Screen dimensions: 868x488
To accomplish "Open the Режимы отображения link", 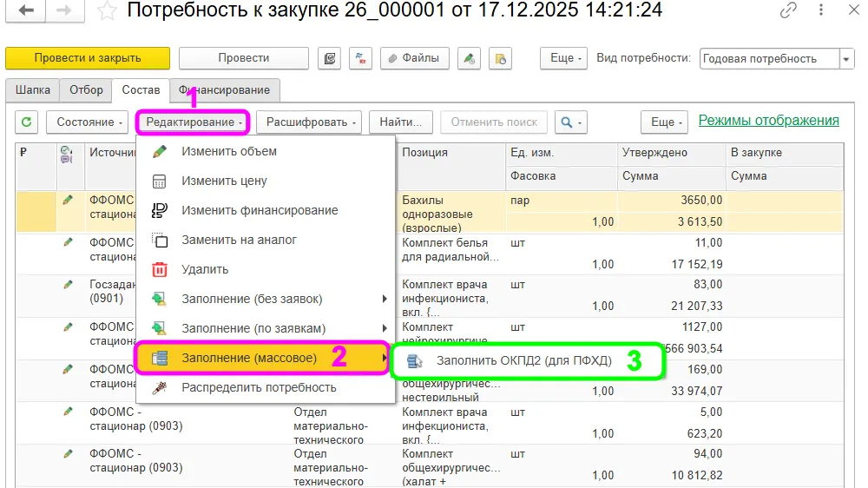I will 768,120.
